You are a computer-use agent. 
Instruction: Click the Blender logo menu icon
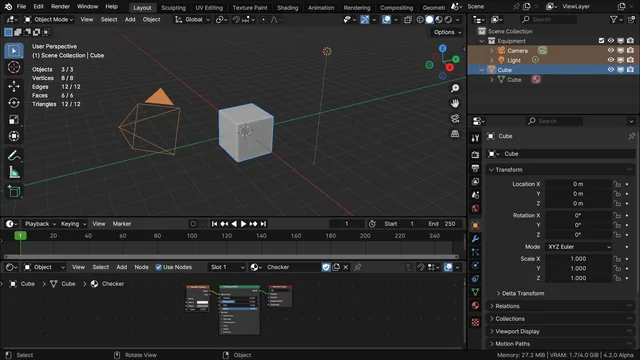[x=8, y=7]
